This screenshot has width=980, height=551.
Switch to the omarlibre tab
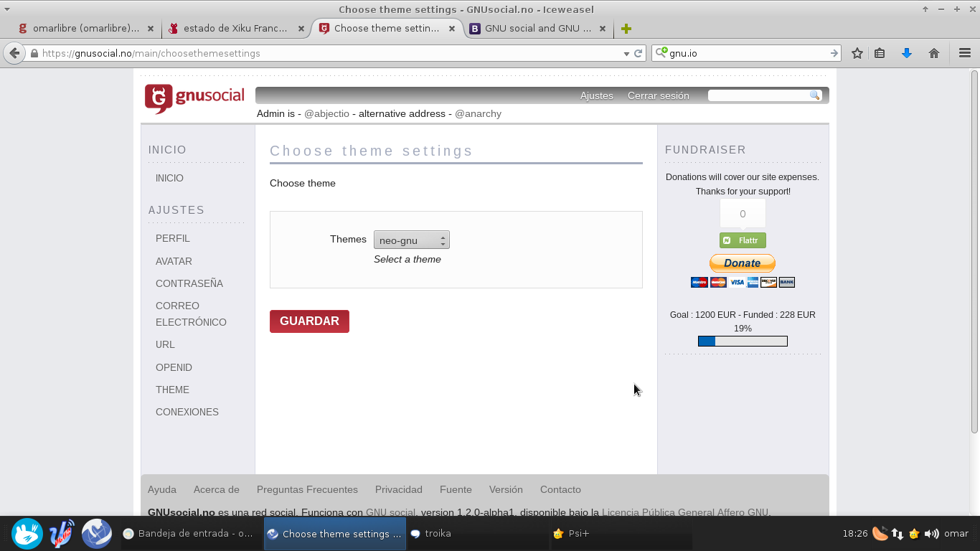pyautogui.click(x=86, y=29)
